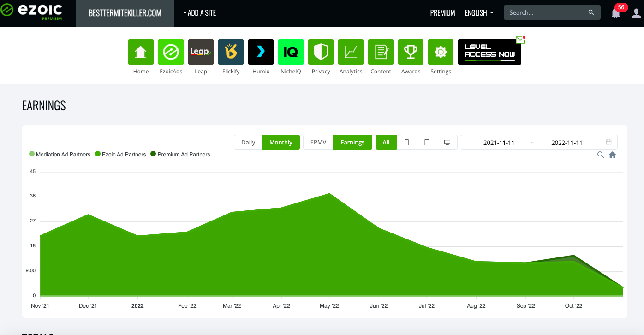Click the 9.00 y-axis value
644x335 pixels.
pyautogui.click(x=30, y=270)
